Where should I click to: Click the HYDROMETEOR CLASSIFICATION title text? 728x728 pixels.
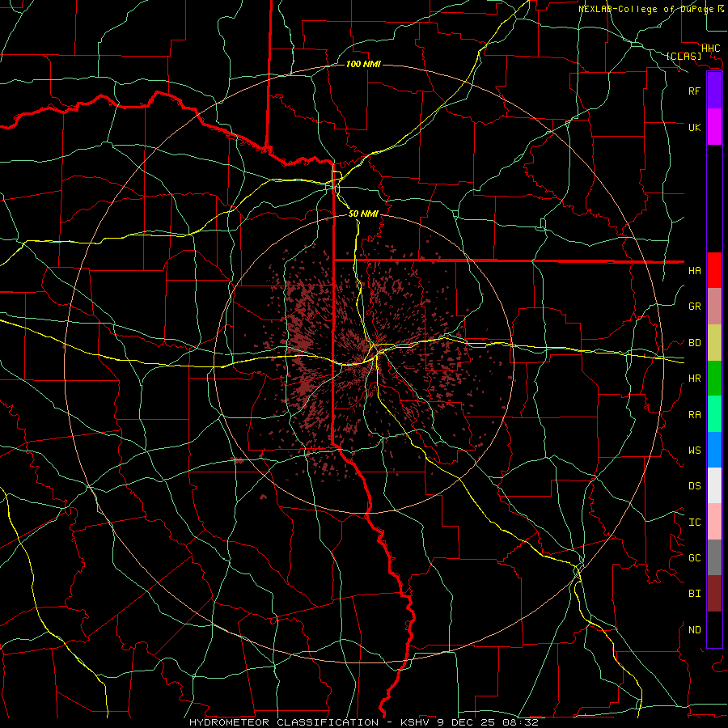point(284,722)
